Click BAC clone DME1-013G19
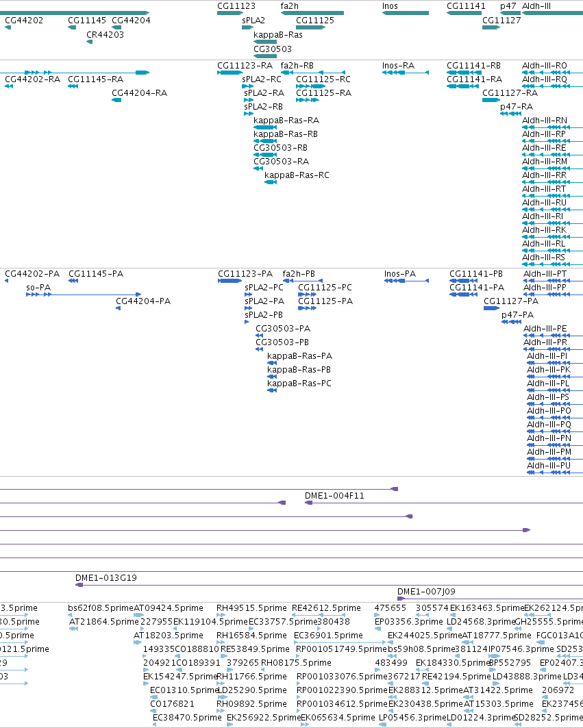Image resolution: width=583 pixels, height=728 pixels. point(106,578)
